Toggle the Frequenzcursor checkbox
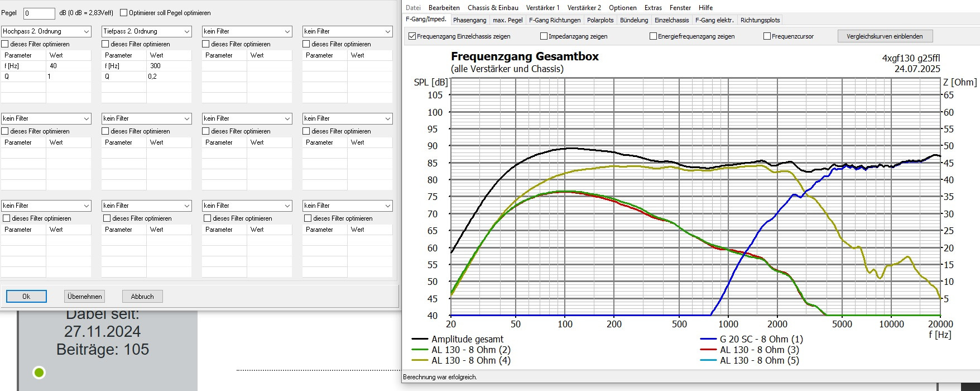 coord(767,36)
